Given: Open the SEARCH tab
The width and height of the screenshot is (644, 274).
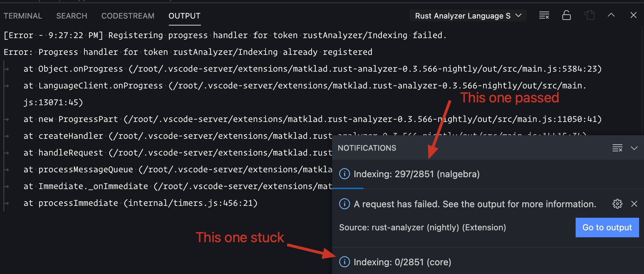Looking at the screenshot, I should (x=72, y=16).
